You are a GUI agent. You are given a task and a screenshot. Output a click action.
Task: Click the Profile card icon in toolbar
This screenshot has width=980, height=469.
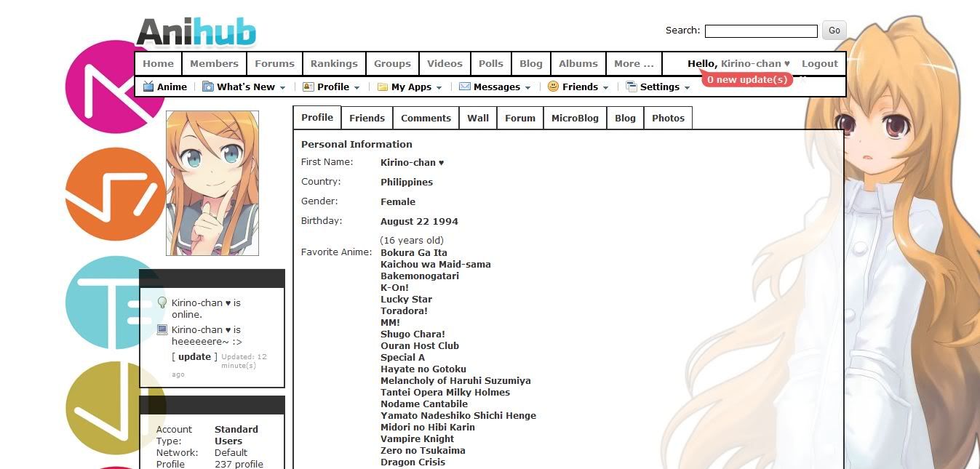coord(308,87)
